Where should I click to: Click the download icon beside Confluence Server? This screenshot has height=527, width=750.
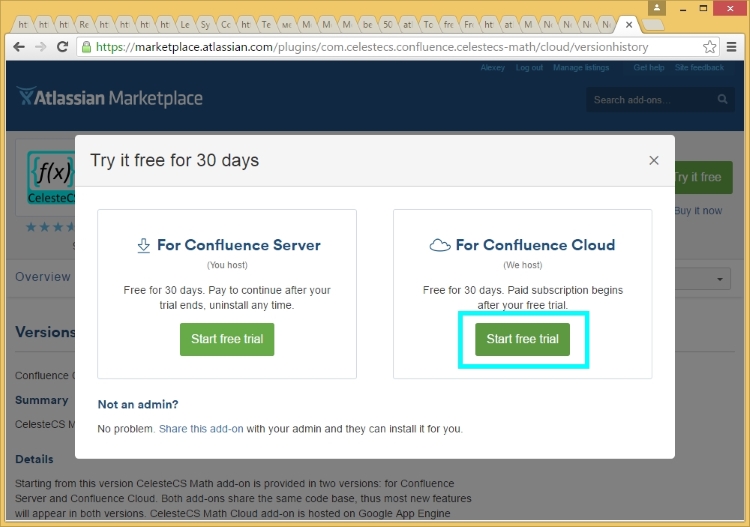143,245
